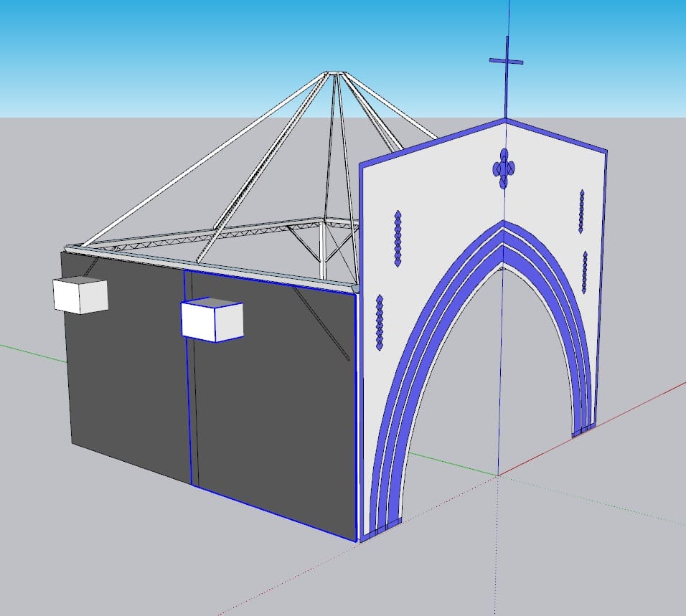Click the apex of the pyramid truss frame
The height and width of the screenshot is (616, 686).
pos(334,72)
